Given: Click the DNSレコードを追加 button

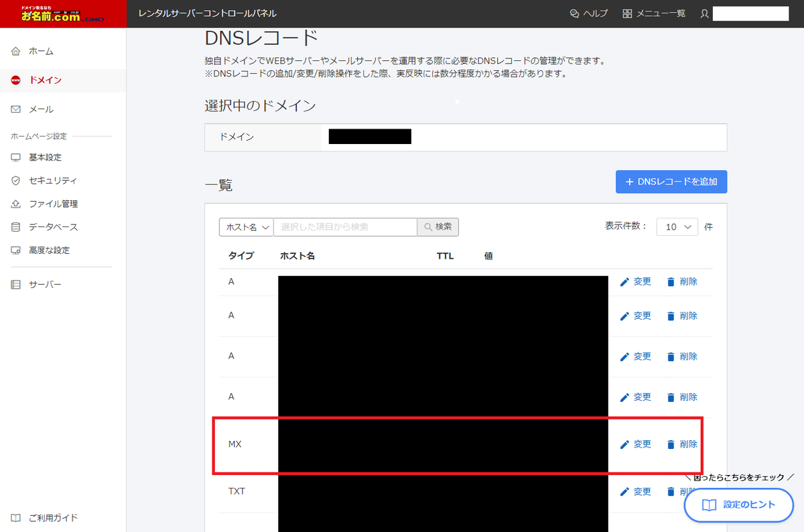Looking at the screenshot, I should pyautogui.click(x=671, y=181).
